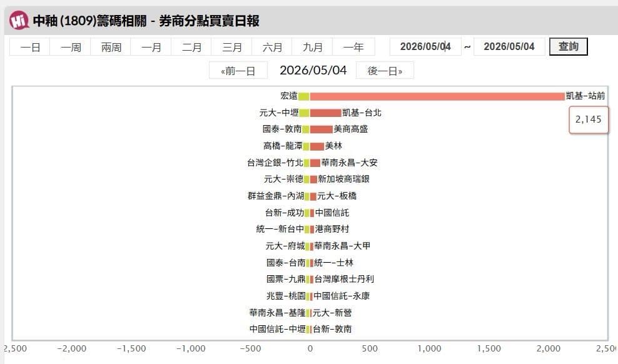Select the 一周 time range tab

(x=71, y=48)
